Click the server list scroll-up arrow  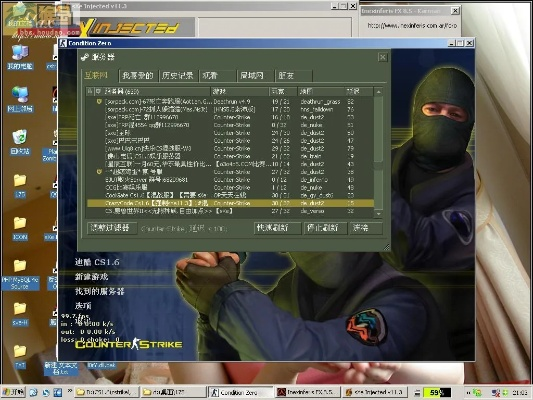point(378,92)
